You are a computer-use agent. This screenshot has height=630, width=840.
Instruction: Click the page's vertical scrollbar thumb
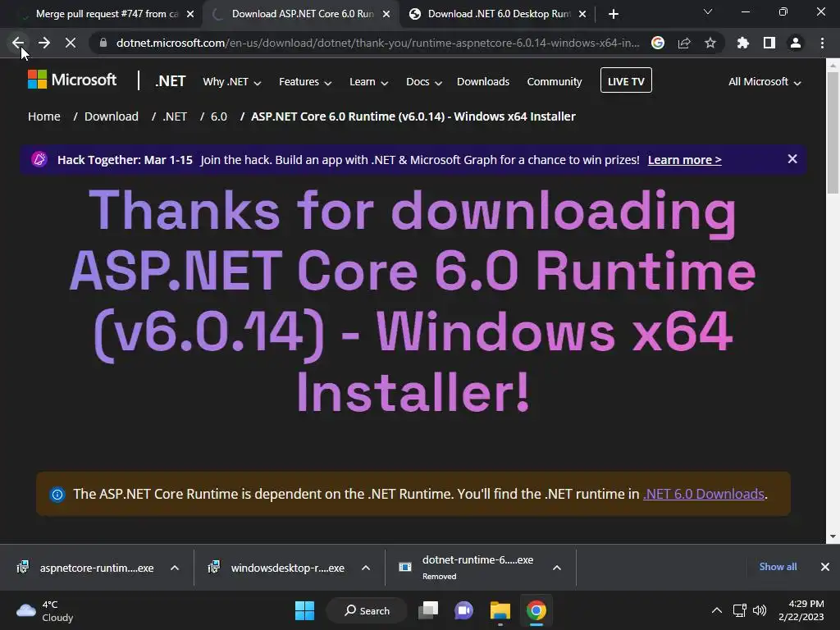point(833,133)
